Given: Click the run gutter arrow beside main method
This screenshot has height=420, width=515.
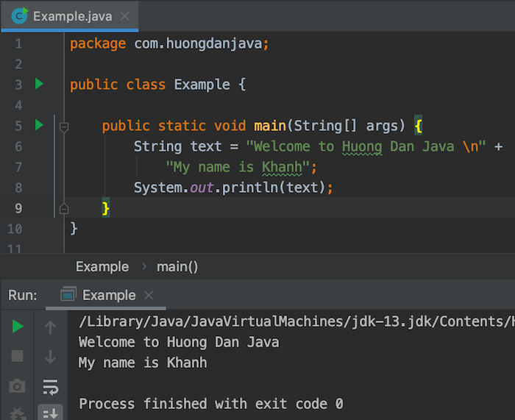Looking at the screenshot, I should [x=39, y=125].
